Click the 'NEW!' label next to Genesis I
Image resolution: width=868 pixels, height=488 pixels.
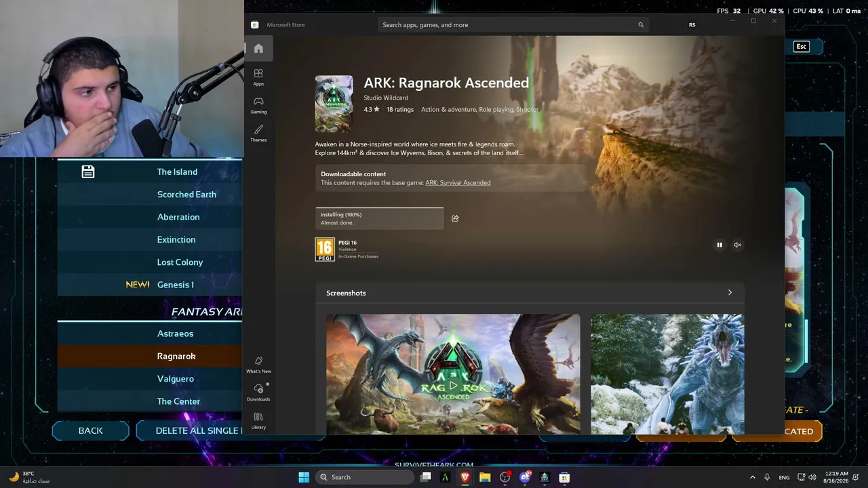tap(138, 285)
